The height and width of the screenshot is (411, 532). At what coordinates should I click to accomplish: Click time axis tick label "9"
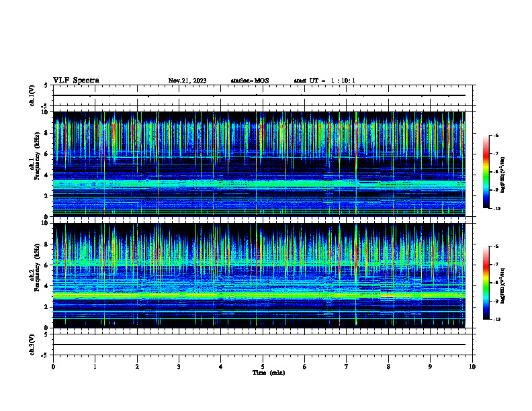[x=430, y=367]
